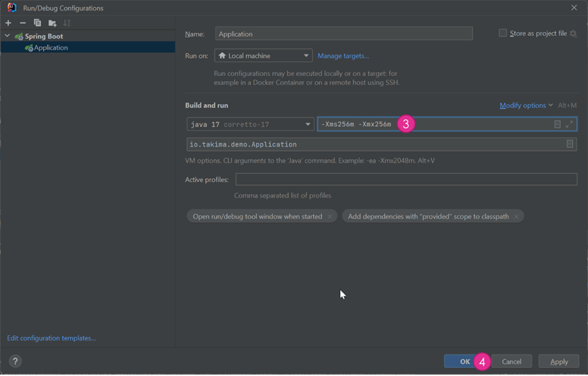Browse for main class icon
Viewport: 588px width, 376px height.
[x=570, y=144]
